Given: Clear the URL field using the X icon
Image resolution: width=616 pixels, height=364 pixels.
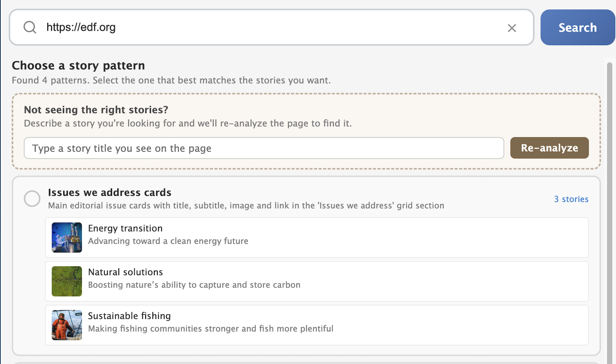Looking at the screenshot, I should tap(512, 28).
